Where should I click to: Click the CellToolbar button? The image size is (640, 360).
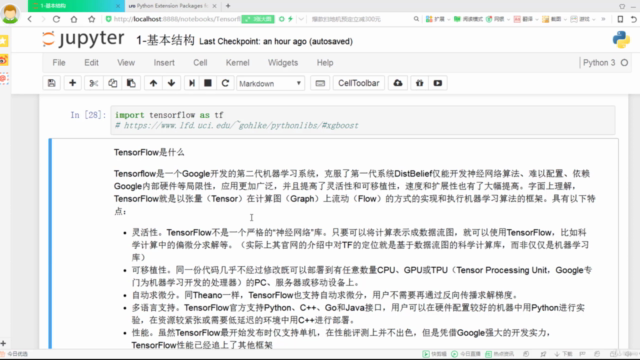coord(358,83)
